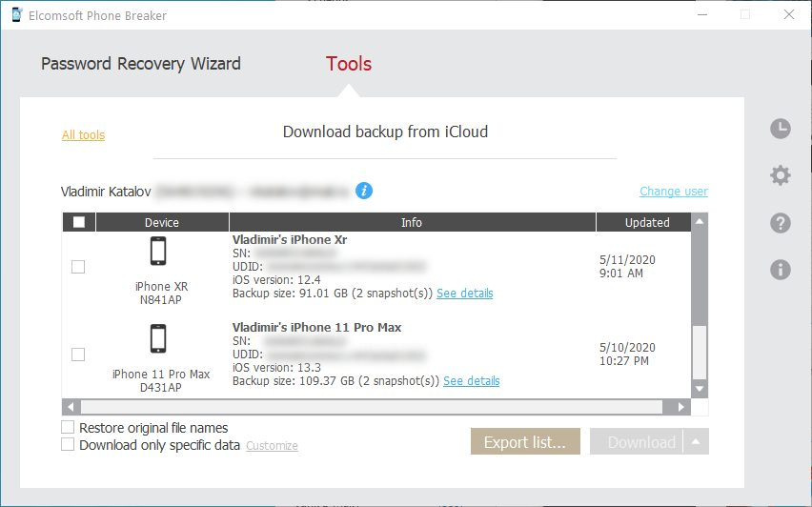This screenshot has height=507, width=812.
Task: Open the Change user link
Action: click(673, 192)
